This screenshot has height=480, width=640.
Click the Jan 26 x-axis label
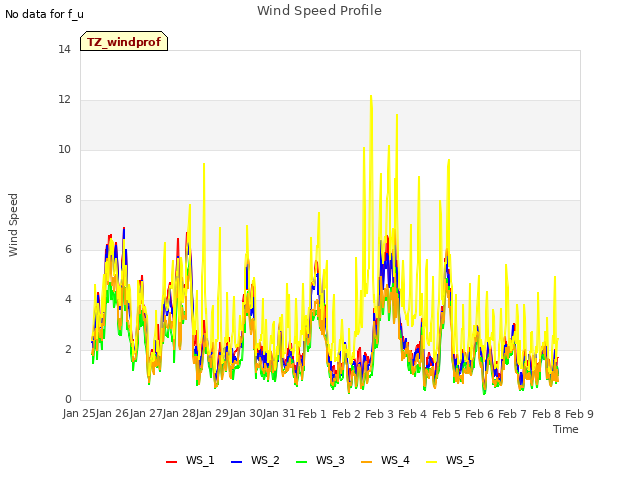pos(113,414)
